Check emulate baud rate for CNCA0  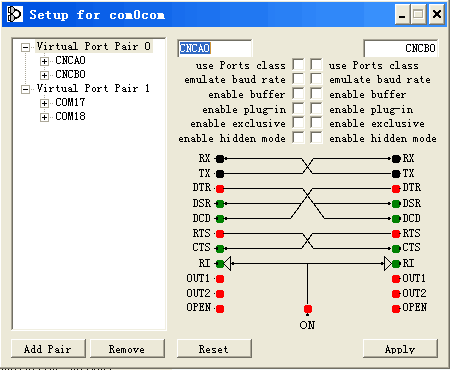click(298, 79)
